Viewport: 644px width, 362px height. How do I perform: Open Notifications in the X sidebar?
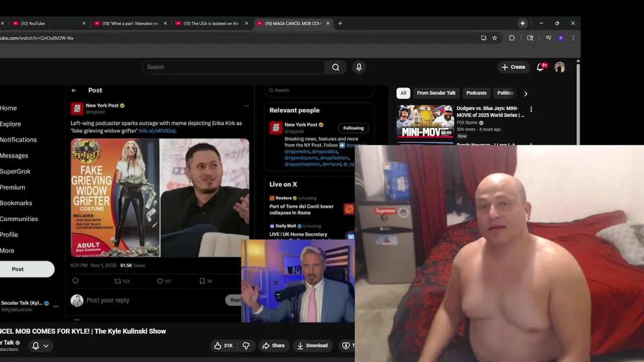(x=18, y=140)
